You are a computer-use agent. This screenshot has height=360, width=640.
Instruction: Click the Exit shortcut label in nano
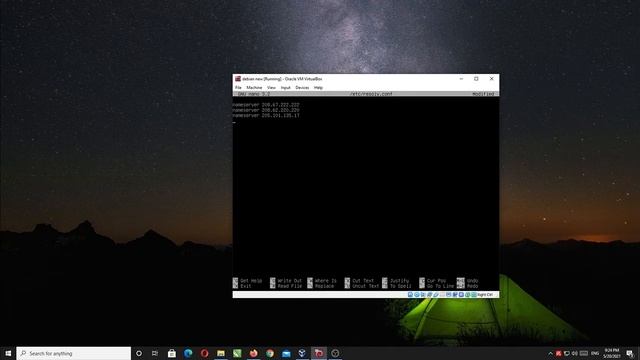point(246,286)
